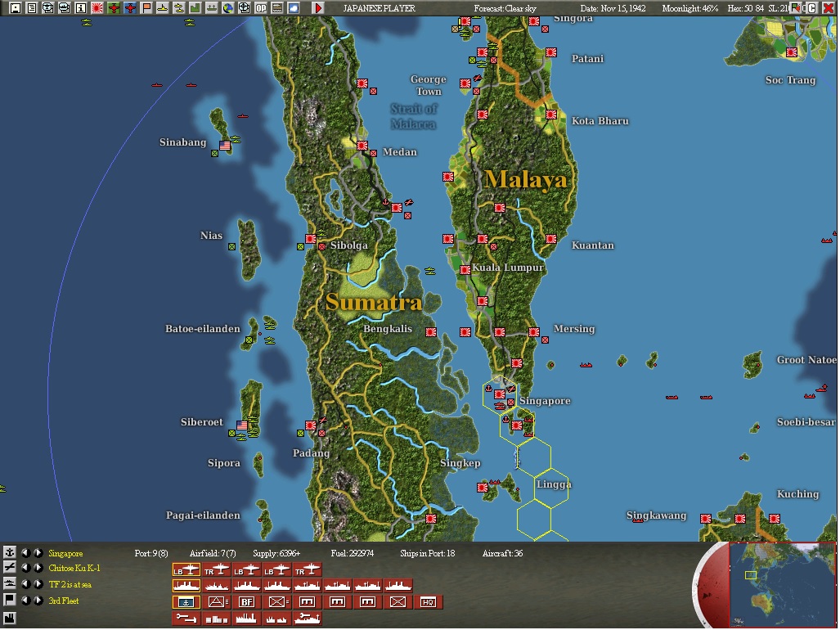Open the HQ unit in the Singapore garrison row

[428, 601]
